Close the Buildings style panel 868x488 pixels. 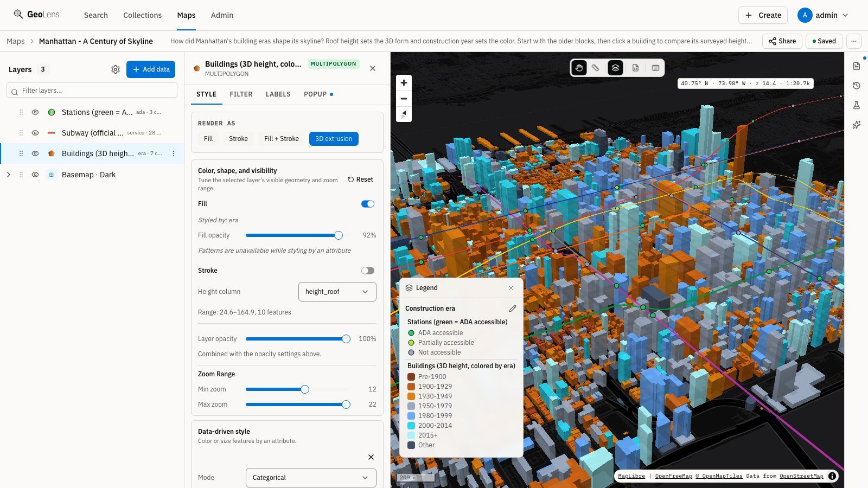coord(373,68)
